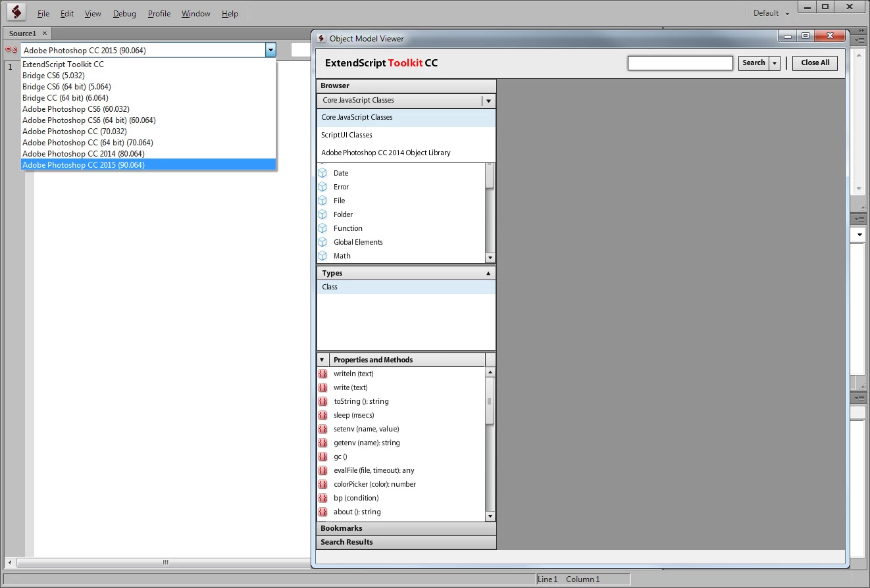This screenshot has width=870, height=588.
Task: Open the Search button options arrow
Action: pyautogui.click(x=775, y=63)
